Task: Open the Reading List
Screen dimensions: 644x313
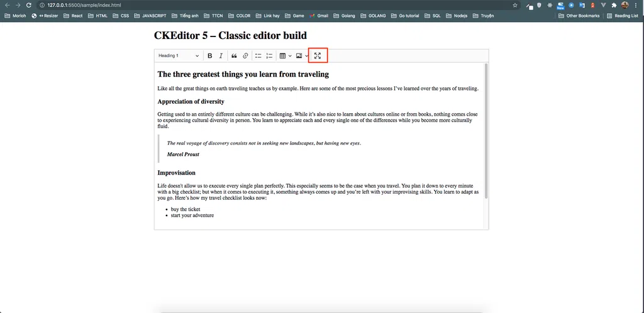Action: pyautogui.click(x=623, y=16)
